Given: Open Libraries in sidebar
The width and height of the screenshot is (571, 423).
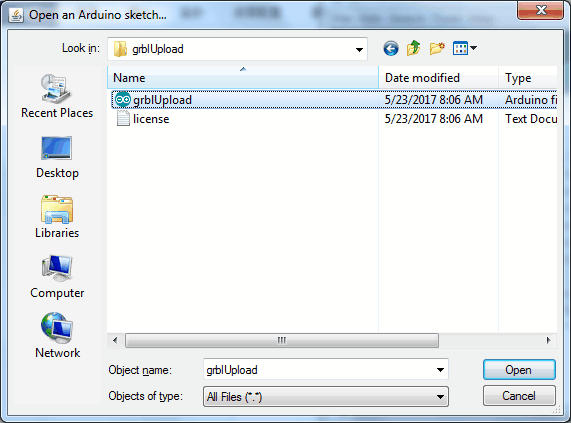Looking at the screenshot, I should 57,217.
